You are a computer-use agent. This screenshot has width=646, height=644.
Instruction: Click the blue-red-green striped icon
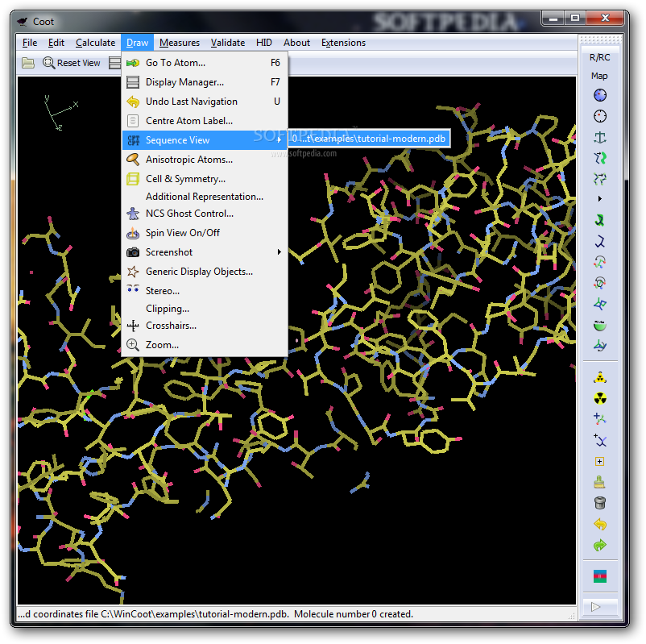tap(600, 576)
